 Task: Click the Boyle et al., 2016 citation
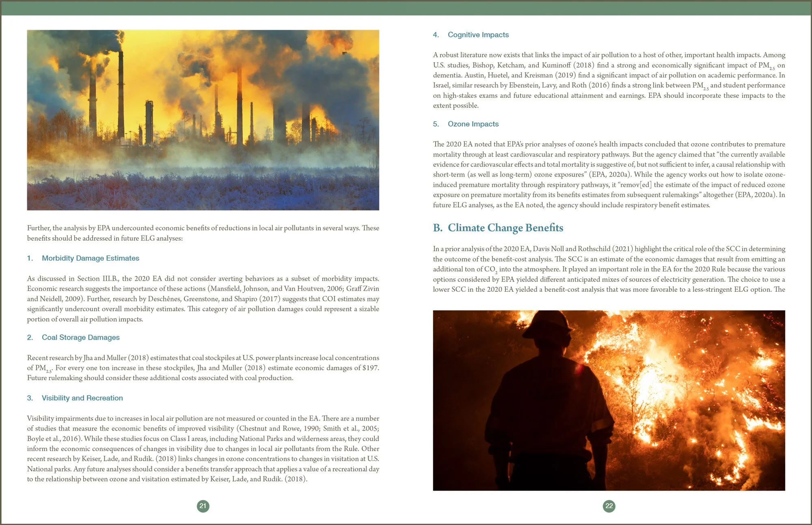53,439
